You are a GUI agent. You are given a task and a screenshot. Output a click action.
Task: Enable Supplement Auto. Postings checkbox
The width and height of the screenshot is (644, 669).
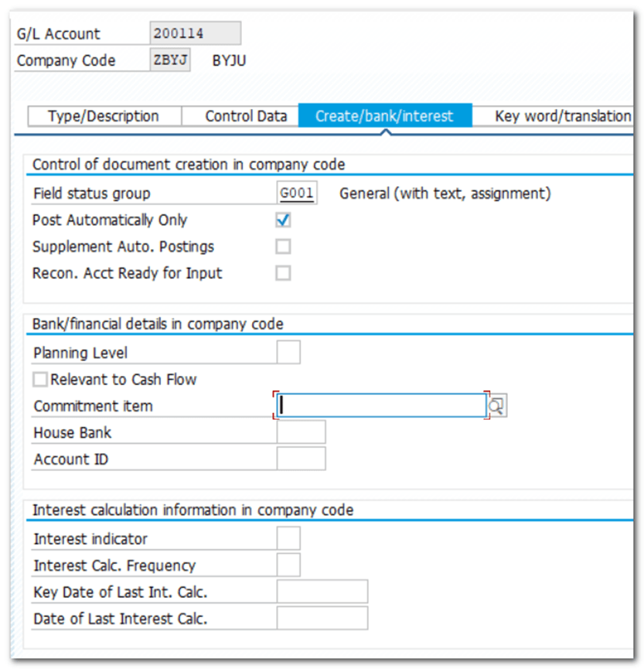pyautogui.click(x=284, y=247)
